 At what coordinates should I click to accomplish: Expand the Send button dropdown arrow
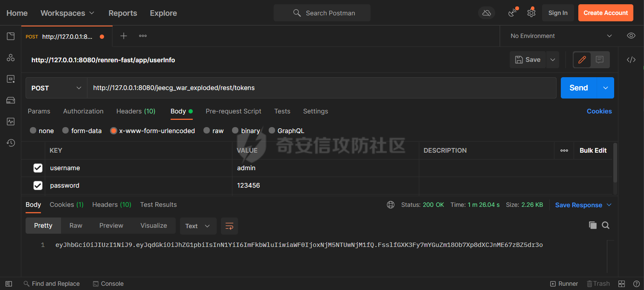605,88
